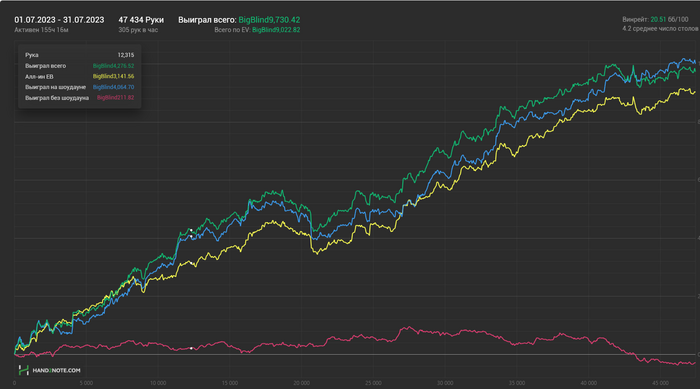Click the 'Всего по EV: BigBlind9,022.82' value
The image size is (700, 389).
point(257,30)
